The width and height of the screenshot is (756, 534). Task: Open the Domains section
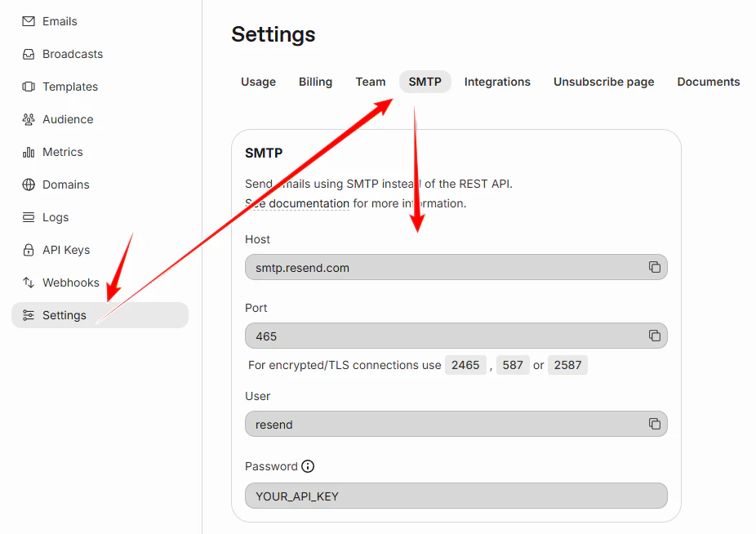tap(29, 185)
